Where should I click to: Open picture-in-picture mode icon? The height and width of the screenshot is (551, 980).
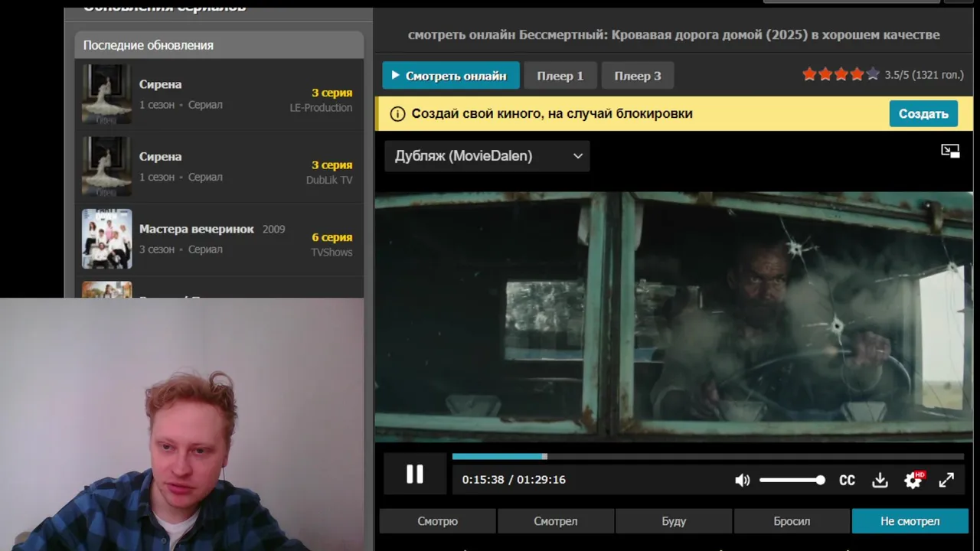click(950, 151)
